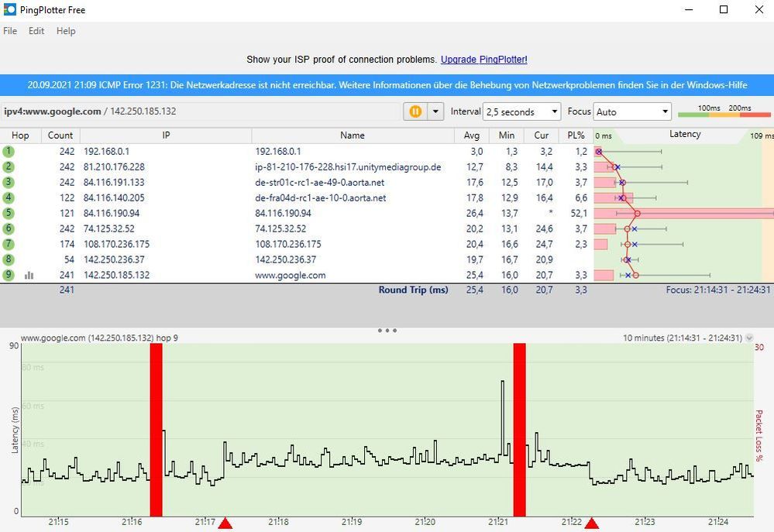Click the Min column header
Screen dimensions: 774x532
[507, 136]
